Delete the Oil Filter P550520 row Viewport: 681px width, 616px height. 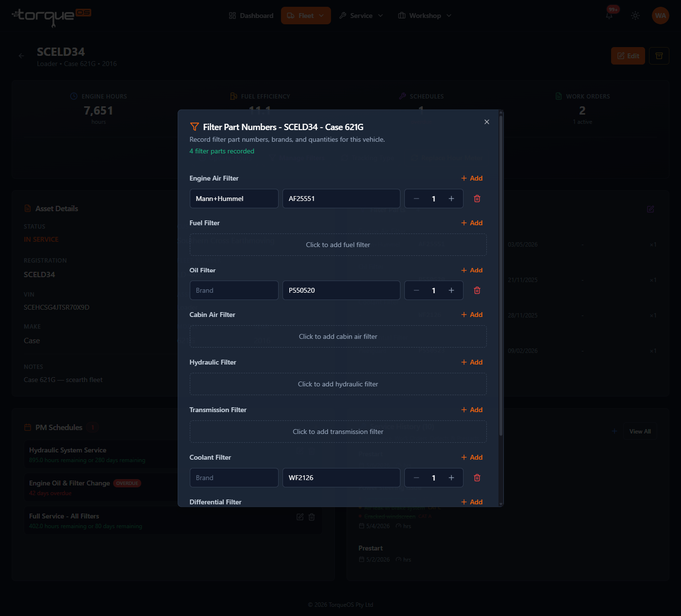[477, 290]
